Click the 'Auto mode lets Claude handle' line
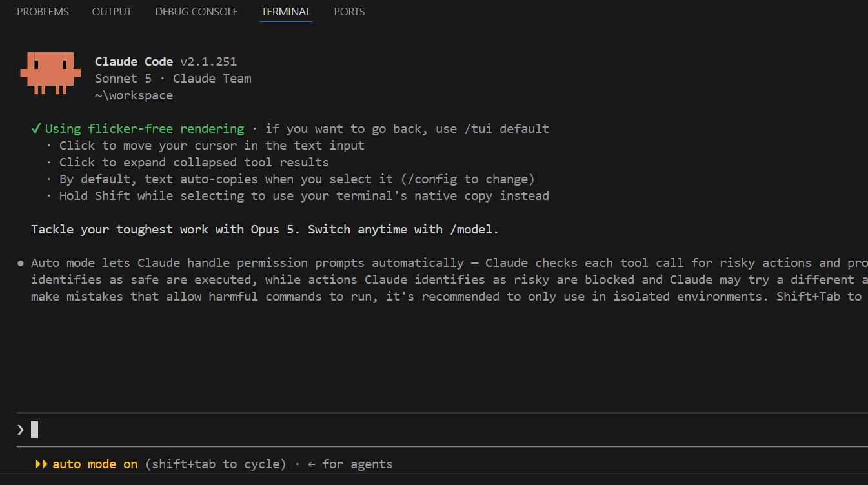The height and width of the screenshot is (485, 868). (x=449, y=263)
